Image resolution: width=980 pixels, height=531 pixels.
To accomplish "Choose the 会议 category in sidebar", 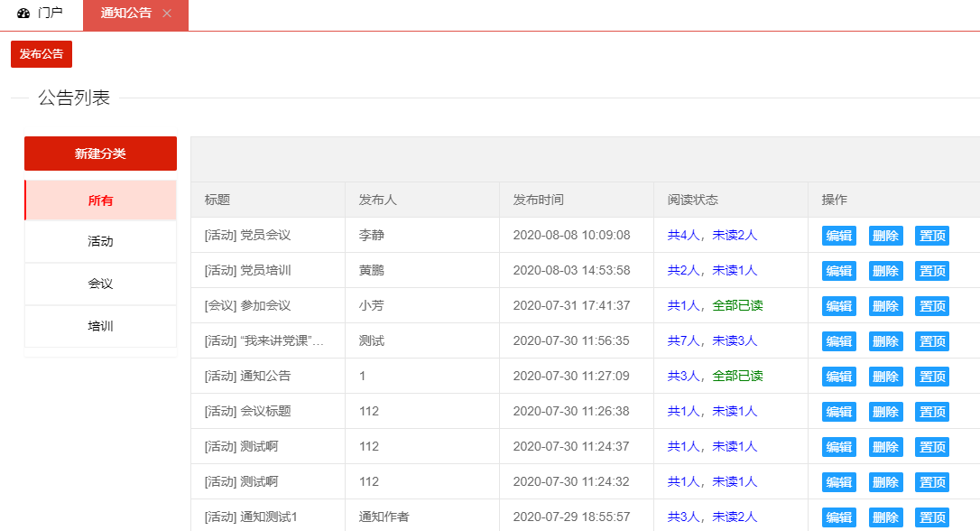I will [x=100, y=284].
